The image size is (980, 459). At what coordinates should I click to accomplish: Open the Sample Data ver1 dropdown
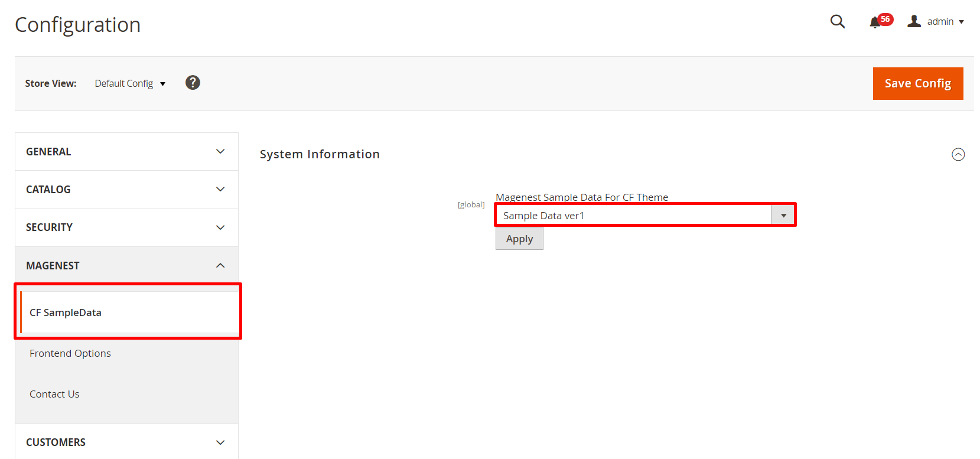click(644, 216)
